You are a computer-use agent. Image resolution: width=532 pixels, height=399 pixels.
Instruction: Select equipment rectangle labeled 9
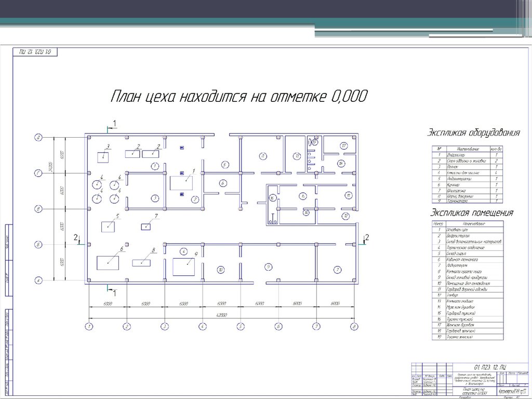pyautogui.click(x=183, y=267)
